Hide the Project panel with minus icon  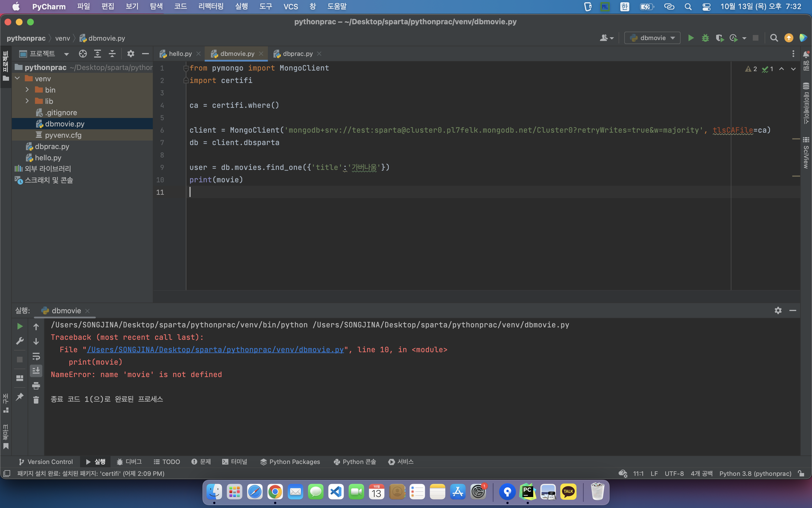tap(145, 54)
